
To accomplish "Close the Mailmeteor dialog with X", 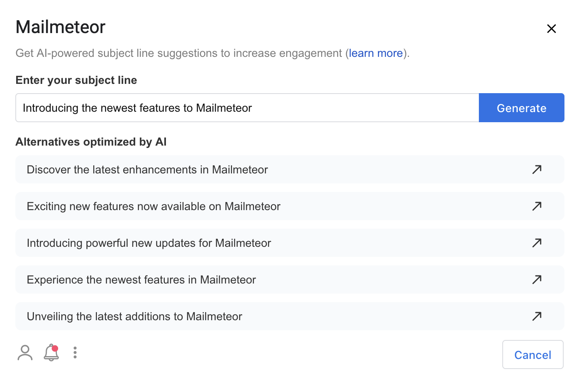I will coord(551,29).
